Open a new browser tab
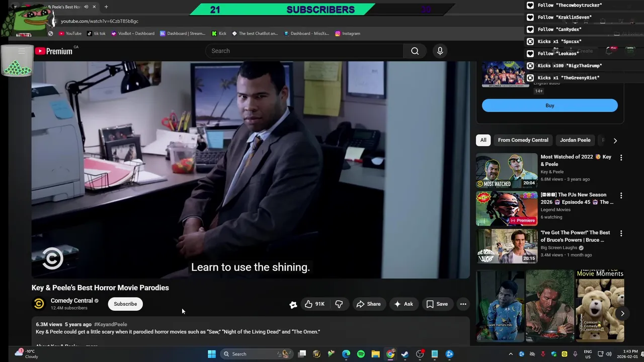Screen dimensions: 644x362 pyautogui.click(x=106, y=7)
